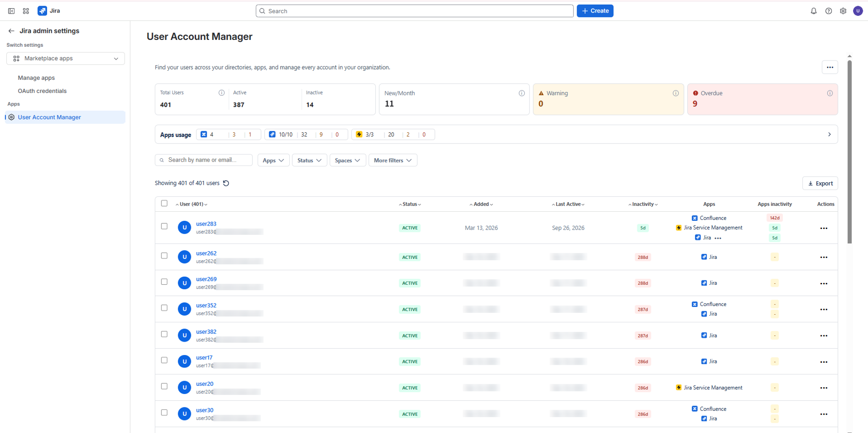The height and width of the screenshot is (433, 868).
Task: Open the Marketplace apps settings switcher
Action: (65, 59)
